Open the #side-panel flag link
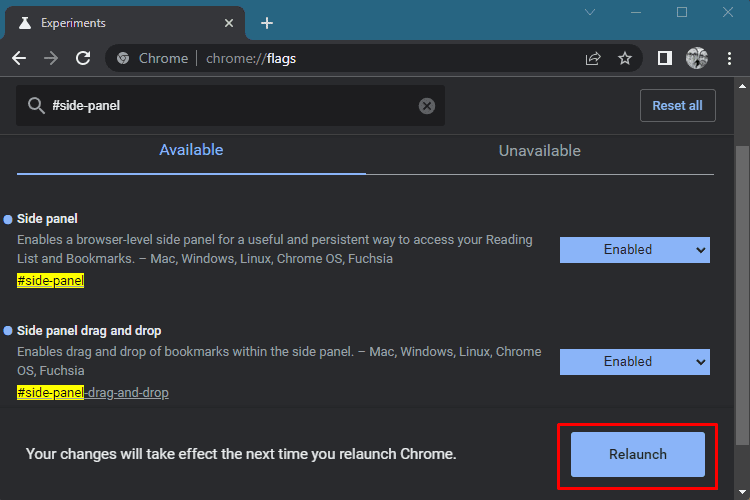 pyautogui.click(x=50, y=280)
